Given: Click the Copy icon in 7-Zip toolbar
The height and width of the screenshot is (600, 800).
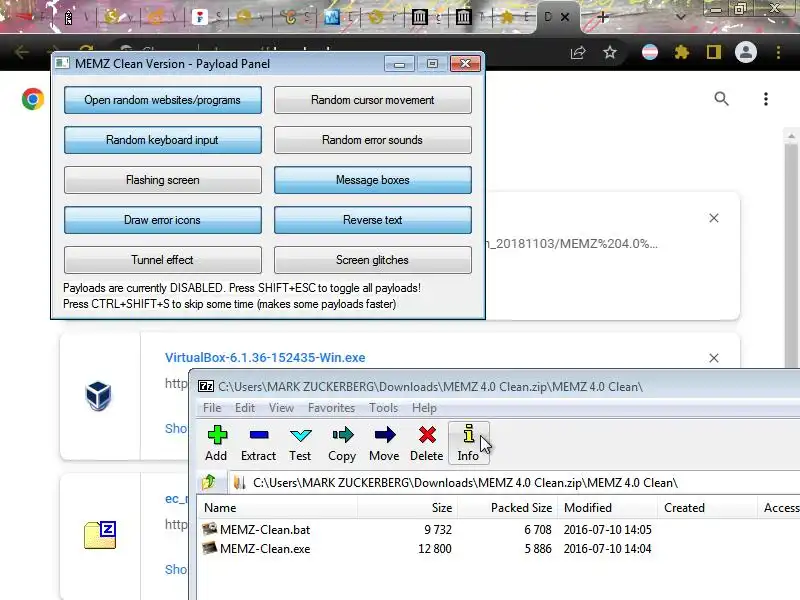Looking at the screenshot, I should [x=342, y=443].
